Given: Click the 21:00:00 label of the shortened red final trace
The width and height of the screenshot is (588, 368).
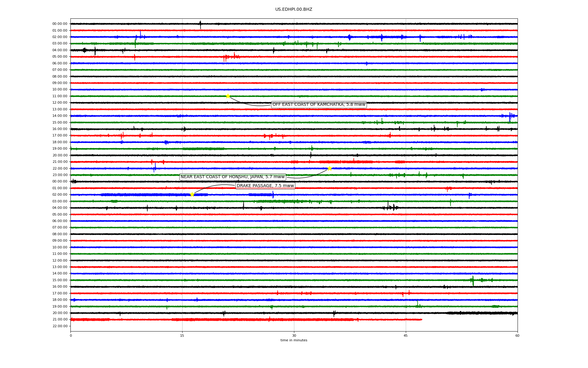Looking at the screenshot, I should [x=60, y=320].
